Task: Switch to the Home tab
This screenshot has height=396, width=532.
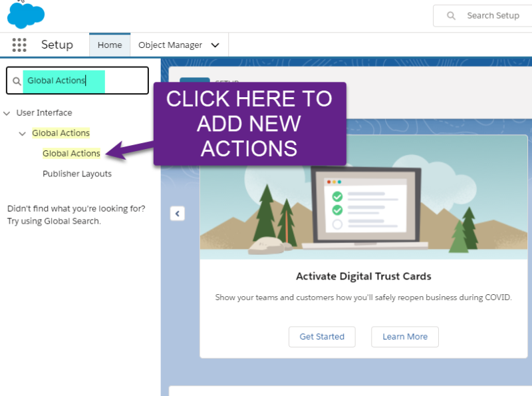Action: 110,45
